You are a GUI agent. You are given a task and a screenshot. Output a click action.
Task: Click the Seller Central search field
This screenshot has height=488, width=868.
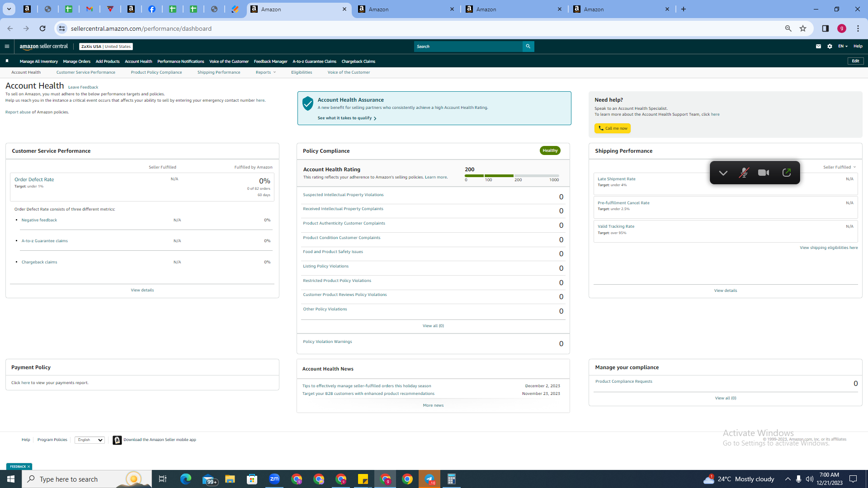point(468,46)
